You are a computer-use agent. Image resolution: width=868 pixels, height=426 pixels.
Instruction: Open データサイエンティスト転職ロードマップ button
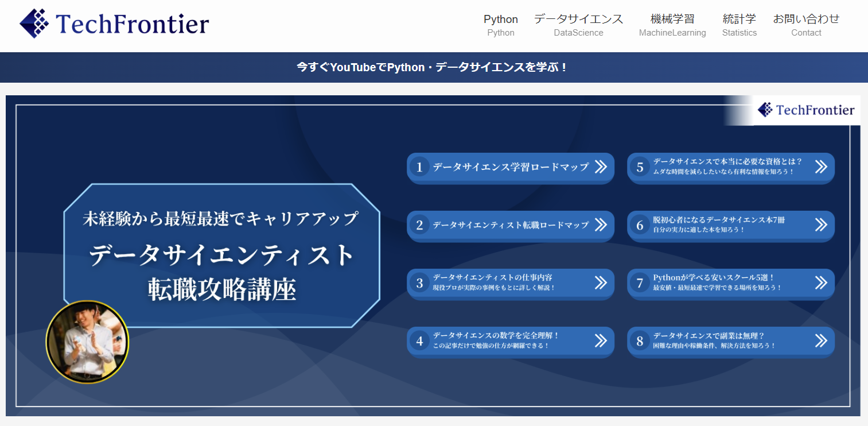point(511,226)
